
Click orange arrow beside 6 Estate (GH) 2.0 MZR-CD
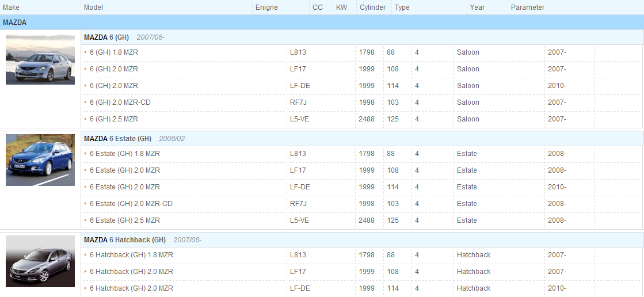tap(86, 204)
